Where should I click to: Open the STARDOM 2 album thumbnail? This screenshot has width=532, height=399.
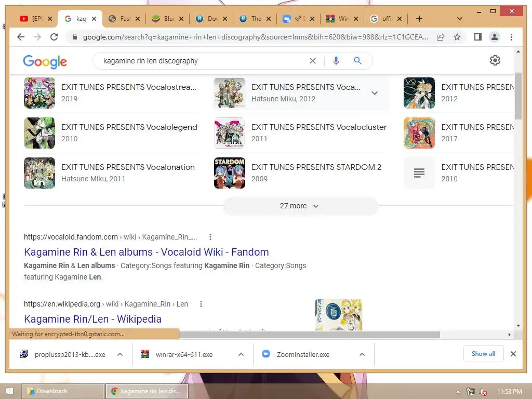coord(229,173)
